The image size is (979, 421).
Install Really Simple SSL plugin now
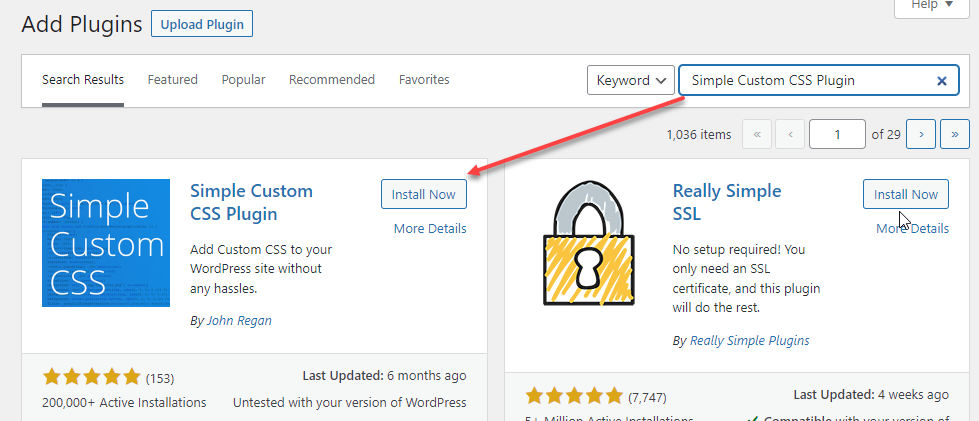905,194
